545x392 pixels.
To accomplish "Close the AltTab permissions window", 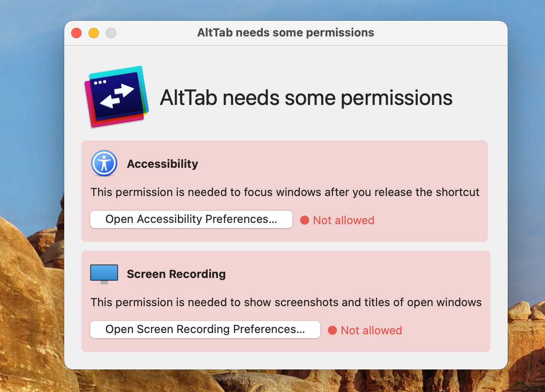I will [x=76, y=33].
